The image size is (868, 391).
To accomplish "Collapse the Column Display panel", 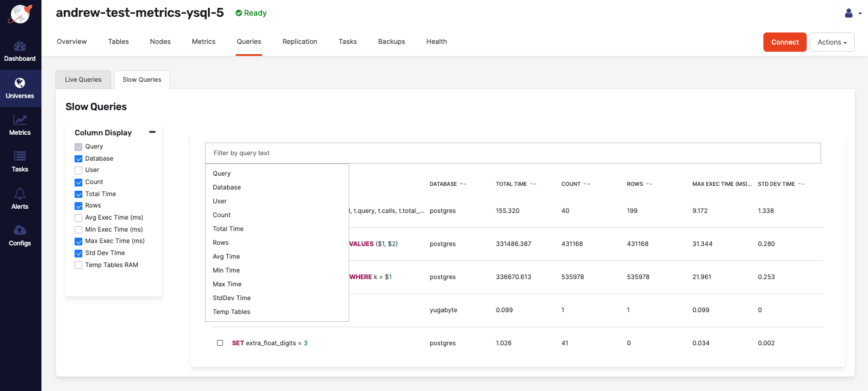I will click(x=152, y=132).
